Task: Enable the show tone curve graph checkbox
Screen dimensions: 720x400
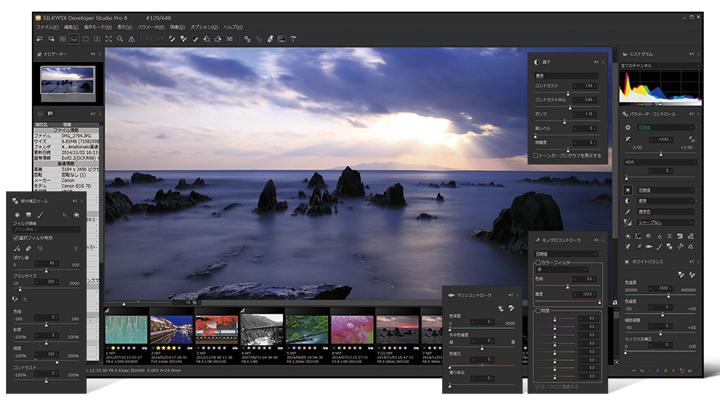Action: pos(536,156)
